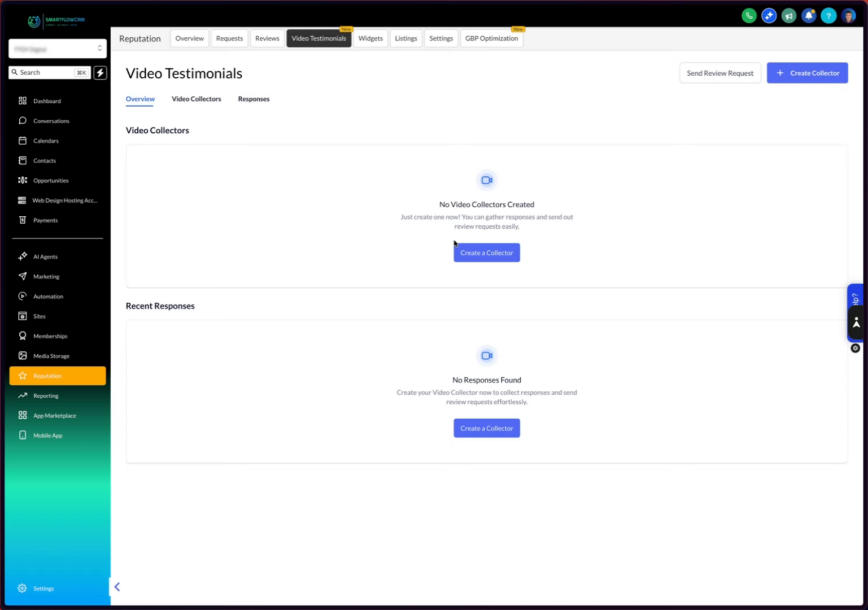Viewport: 868px width, 610px height.
Task: Open Automation in the sidebar
Action: [57, 297]
